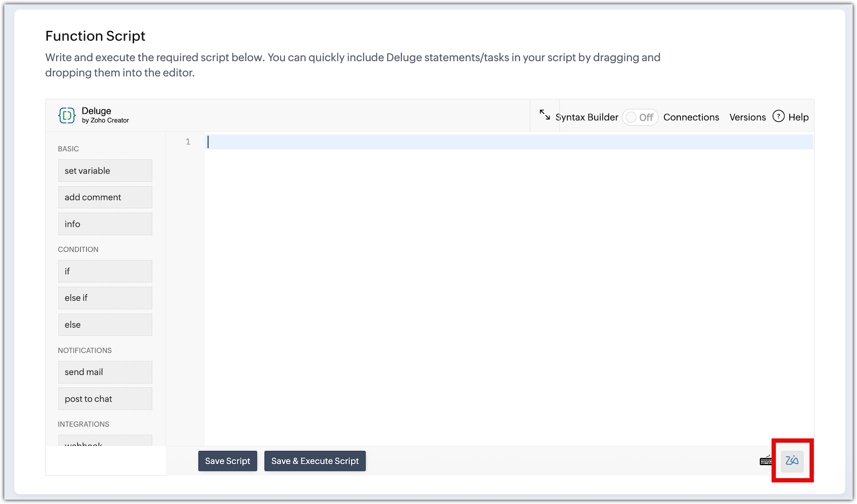Click the Deluge logo icon
This screenshot has width=857, height=504.
[x=67, y=115]
